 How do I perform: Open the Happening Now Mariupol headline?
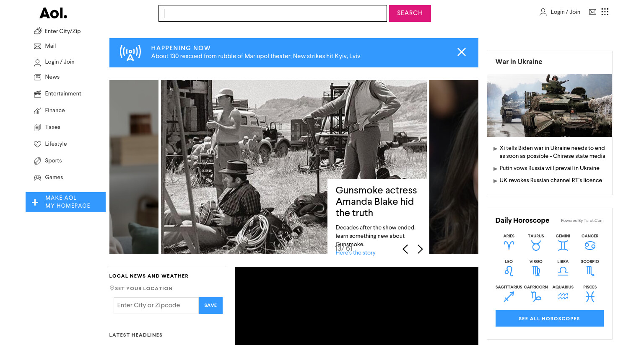[256, 56]
